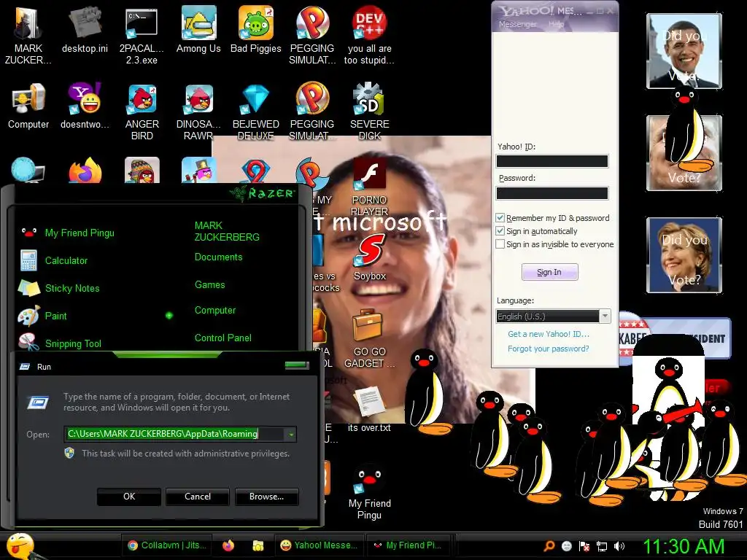Open Calculator from the start menu

click(x=66, y=260)
